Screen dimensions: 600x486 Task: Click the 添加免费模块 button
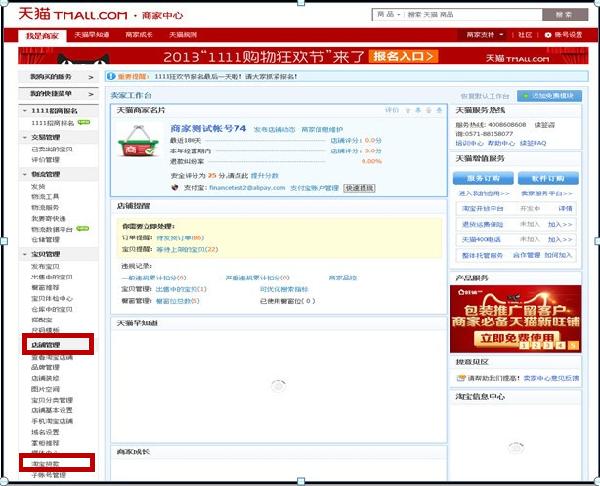point(549,96)
